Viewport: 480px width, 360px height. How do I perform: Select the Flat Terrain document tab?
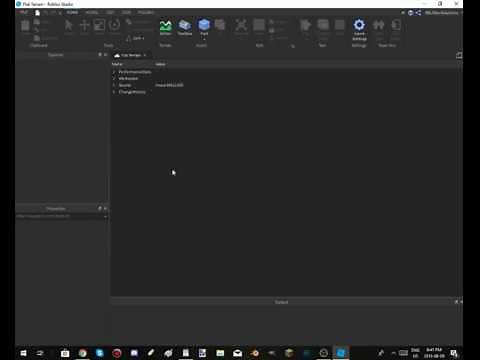[130, 55]
